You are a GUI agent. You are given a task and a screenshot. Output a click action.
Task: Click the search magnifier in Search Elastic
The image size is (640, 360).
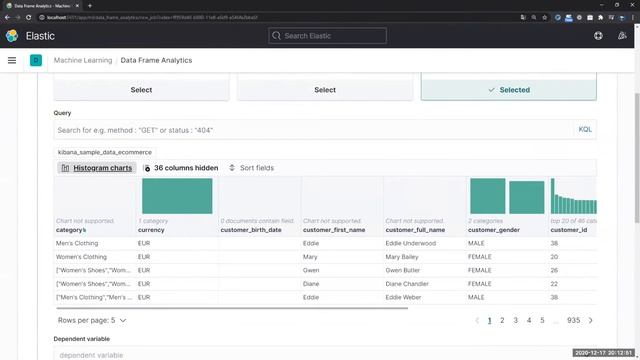(276, 36)
